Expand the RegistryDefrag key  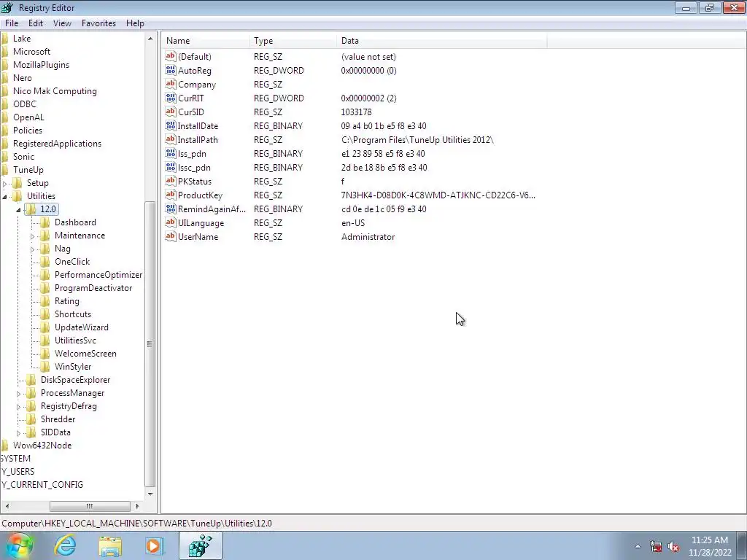click(x=18, y=407)
